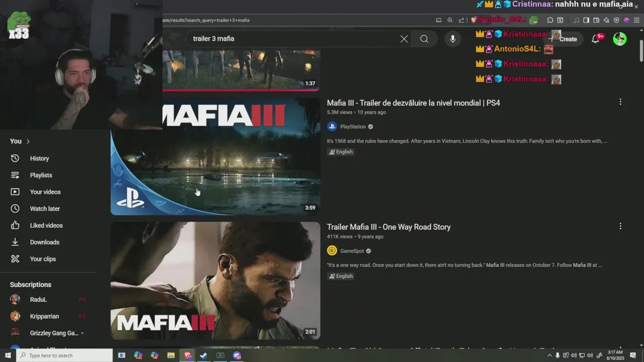Open Steam from the taskbar
The image size is (644, 362).
click(x=204, y=355)
